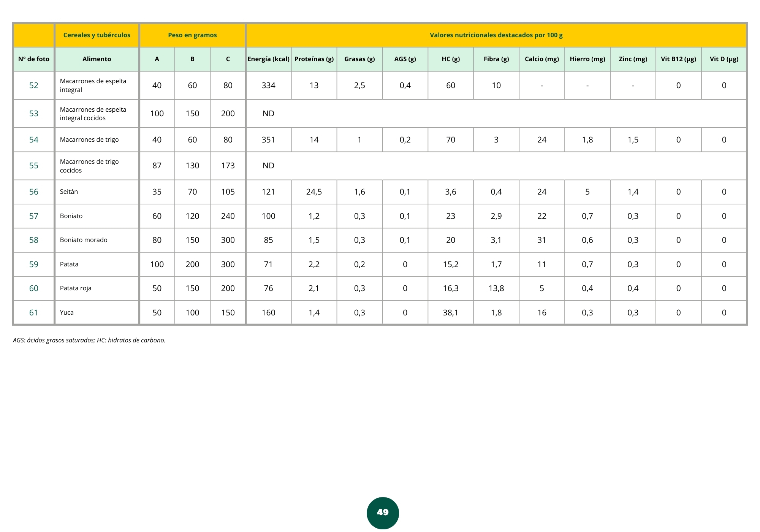Select the Macarrones de trigo cell
The width and height of the screenshot is (760, 532).
click(89, 140)
